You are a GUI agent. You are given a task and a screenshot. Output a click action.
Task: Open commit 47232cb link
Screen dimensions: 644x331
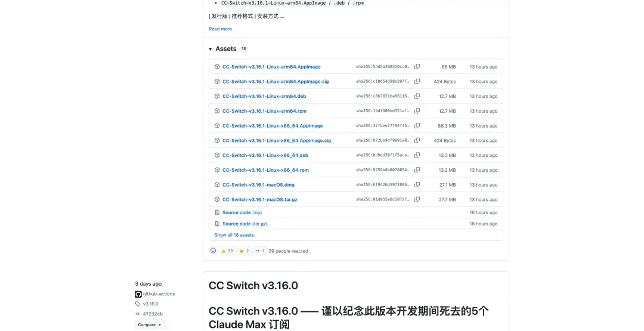point(153,314)
